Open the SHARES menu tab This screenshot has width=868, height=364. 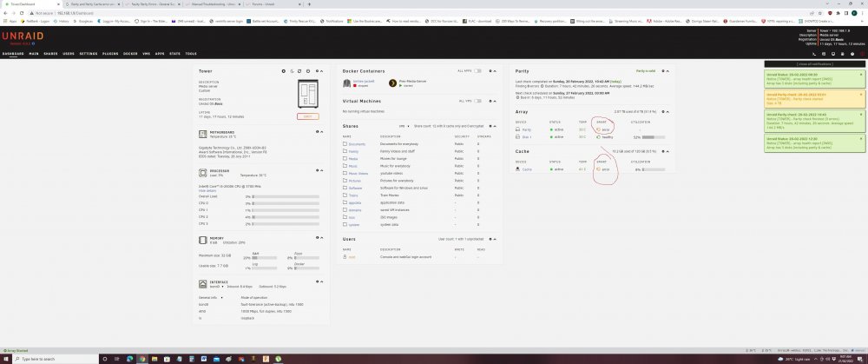click(50, 54)
